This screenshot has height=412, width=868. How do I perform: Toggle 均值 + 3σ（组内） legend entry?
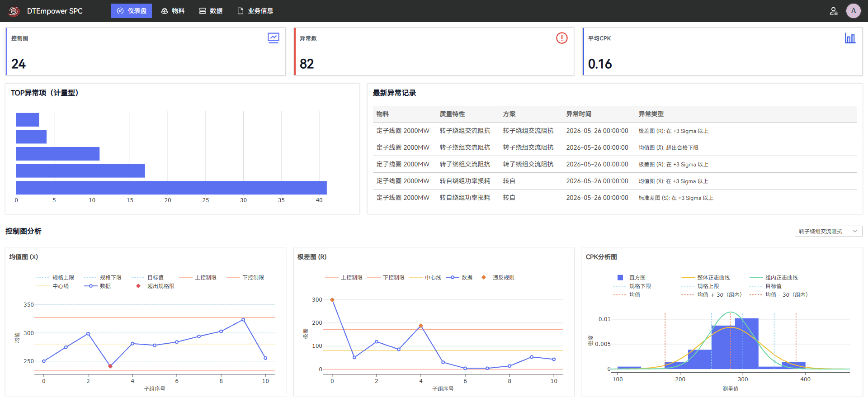click(x=712, y=294)
